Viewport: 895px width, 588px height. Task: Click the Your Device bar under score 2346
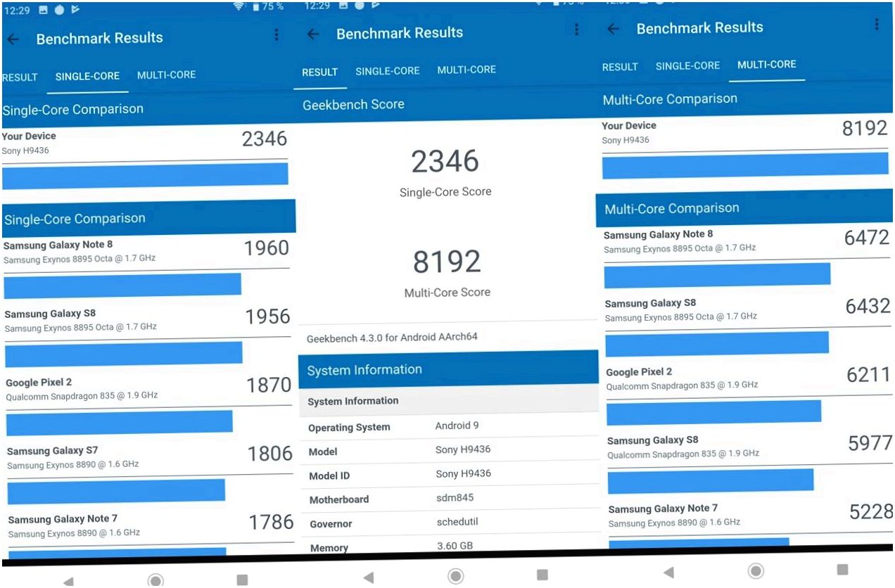tap(145, 175)
